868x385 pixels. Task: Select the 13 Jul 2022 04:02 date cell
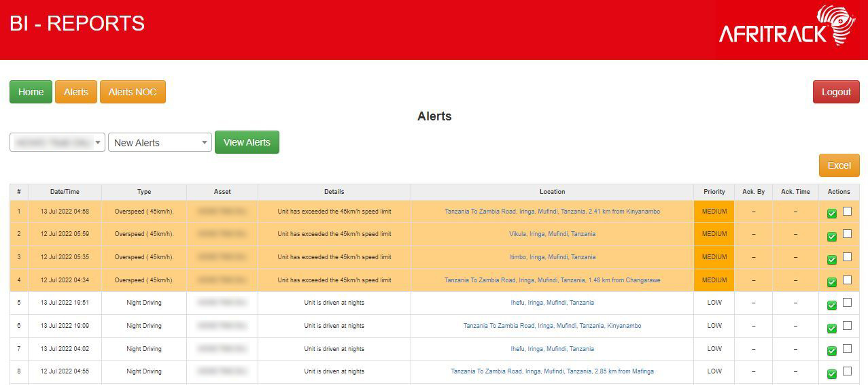(x=65, y=349)
